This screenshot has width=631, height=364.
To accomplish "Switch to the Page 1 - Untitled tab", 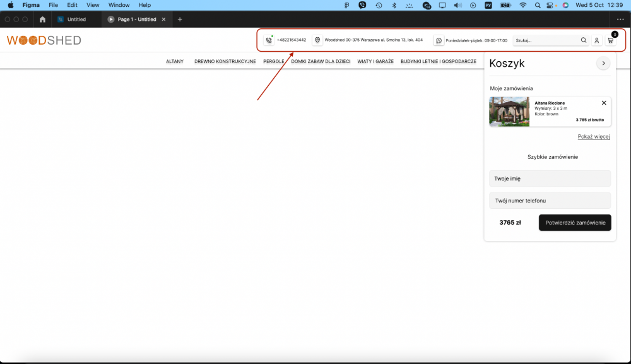I will [136, 19].
